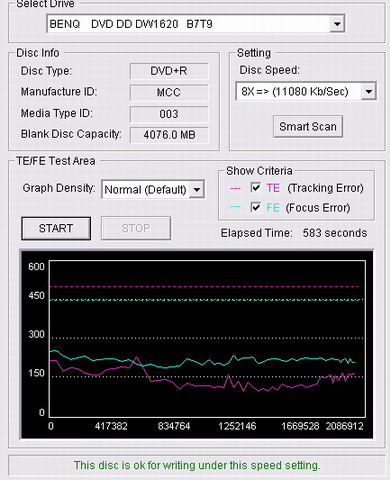
Task: Click the TE/FE graph plot area
Action: tap(207, 339)
